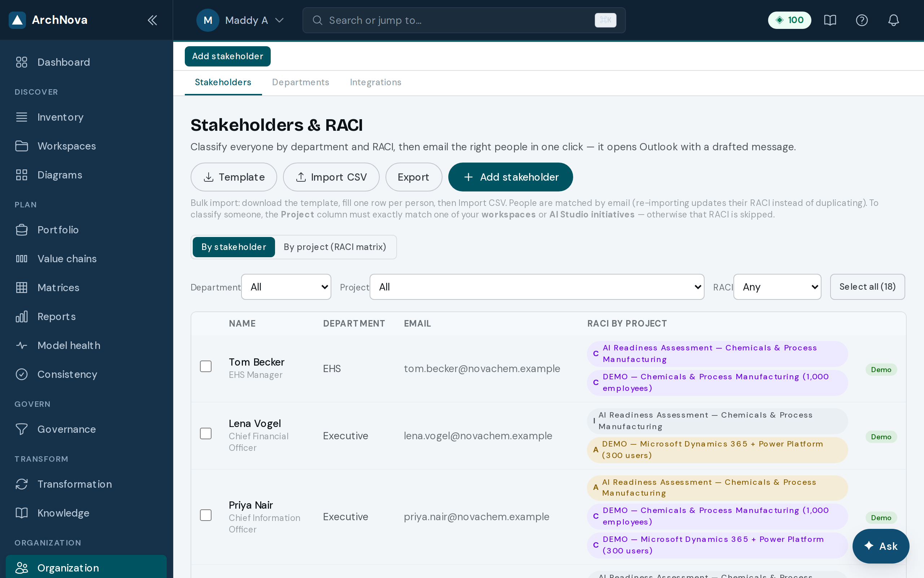Select Priya Nair's row checkbox
The height and width of the screenshot is (578, 924).
tap(206, 515)
